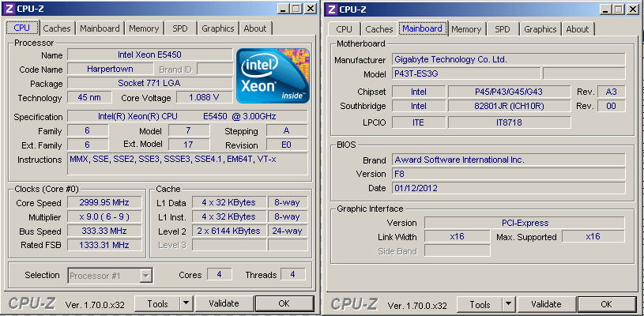Open Memory tab in left window

coord(144,28)
